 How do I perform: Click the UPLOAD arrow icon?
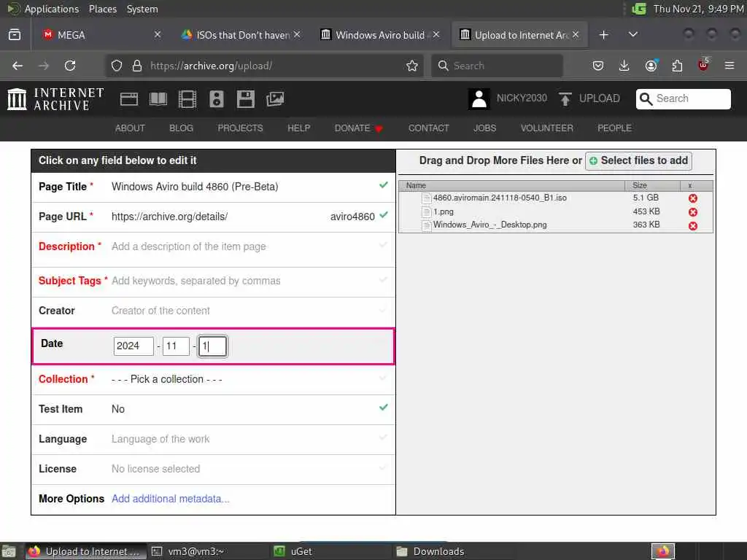tap(565, 99)
